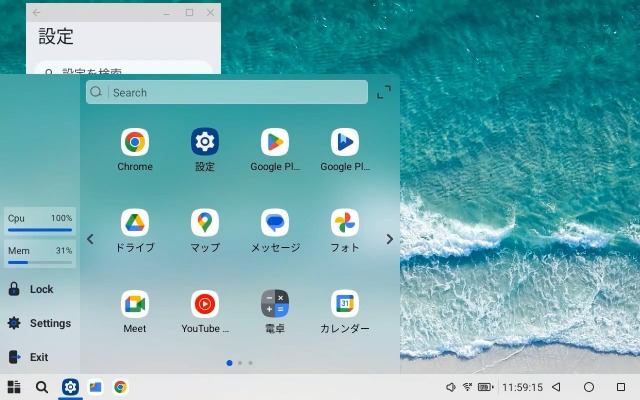Open taskbar search magnifier
This screenshot has height=400, width=640.
pos(42,387)
